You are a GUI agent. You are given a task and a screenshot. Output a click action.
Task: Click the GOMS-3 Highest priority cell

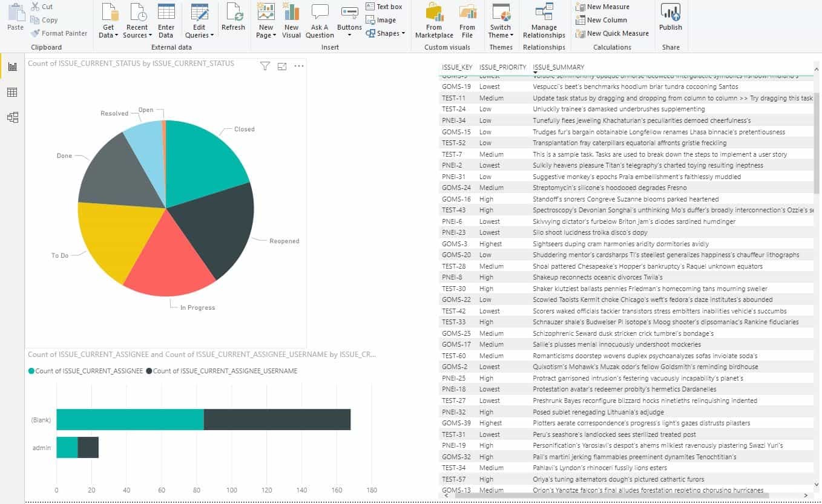pos(491,244)
